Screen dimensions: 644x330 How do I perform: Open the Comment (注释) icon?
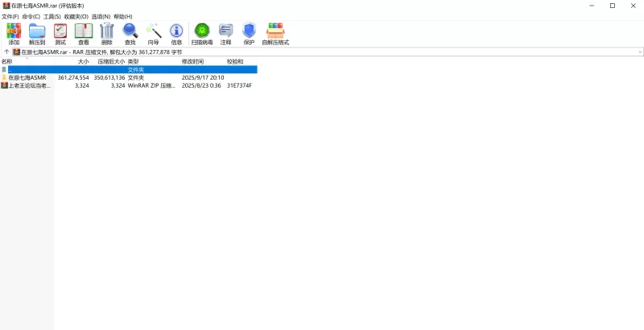pyautogui.click(x=226, y=34)
